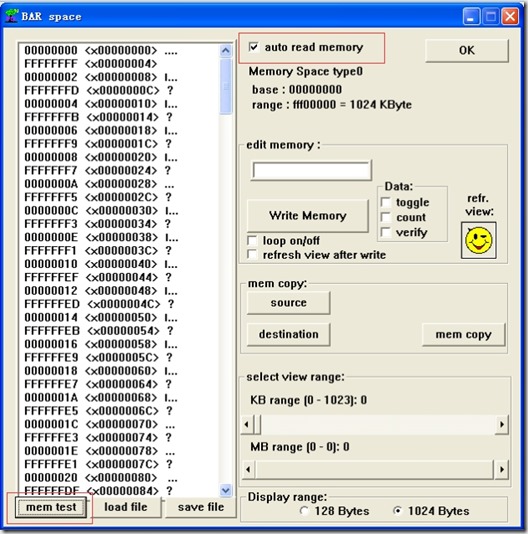
Task: Start the mem test
Action: (51, 507)
